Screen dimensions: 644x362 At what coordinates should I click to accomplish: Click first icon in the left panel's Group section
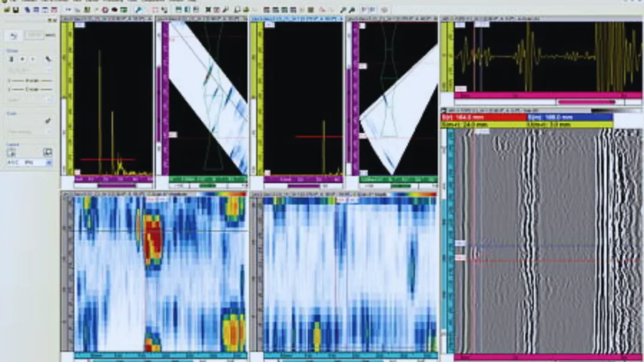pos(11,59)
